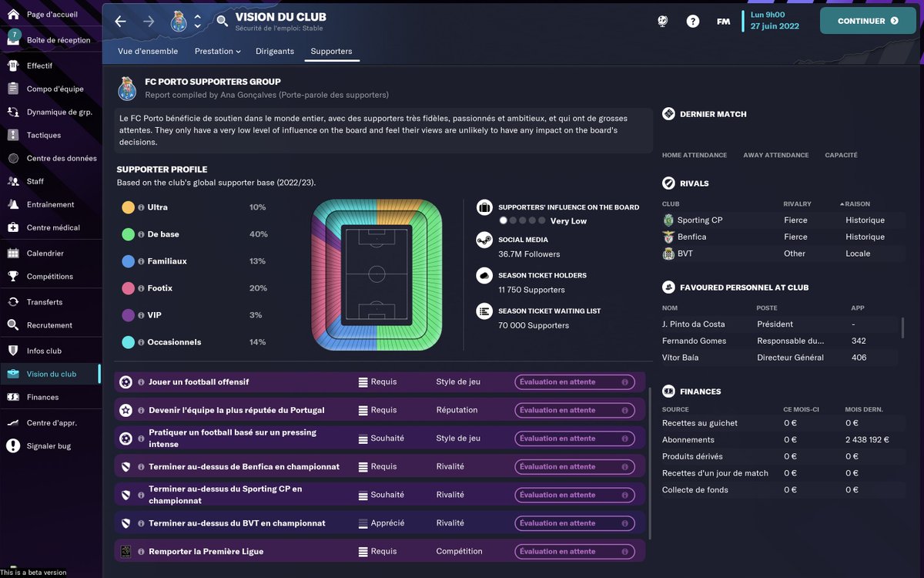Open Compo d'équipe clipboard icon
This screenshot has height=578, width=924.
pyautogui.click(x=13, y=89)
